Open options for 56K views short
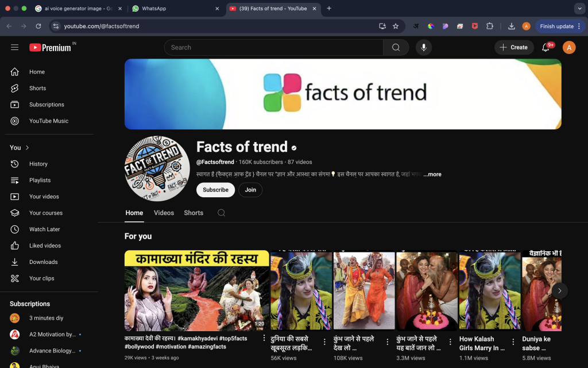Viewport: 588px width, 368px height. (325, 342)
